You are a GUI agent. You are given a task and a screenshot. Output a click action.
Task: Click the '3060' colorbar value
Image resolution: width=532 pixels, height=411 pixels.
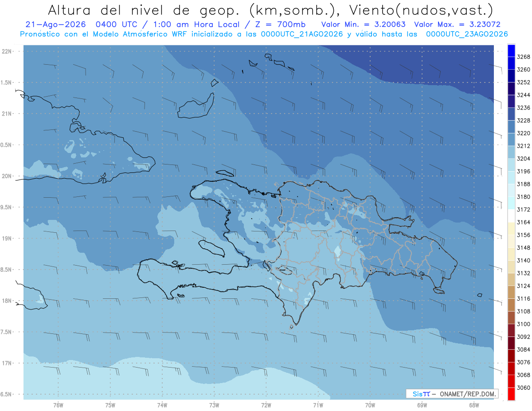coord(524,388)
